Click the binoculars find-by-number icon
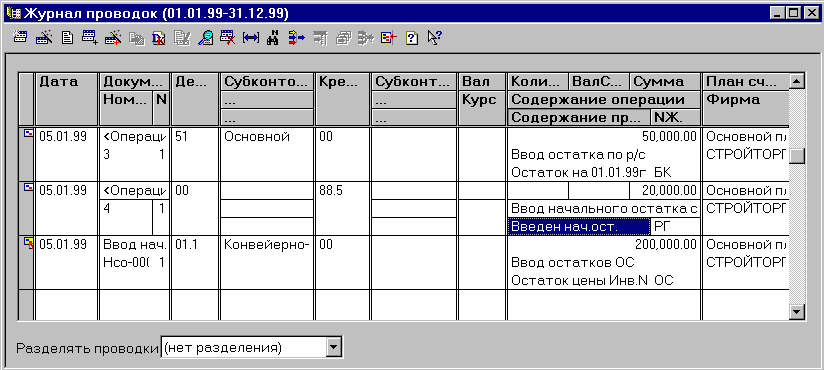Screen dimensions: 824x370 click(272, 38)
